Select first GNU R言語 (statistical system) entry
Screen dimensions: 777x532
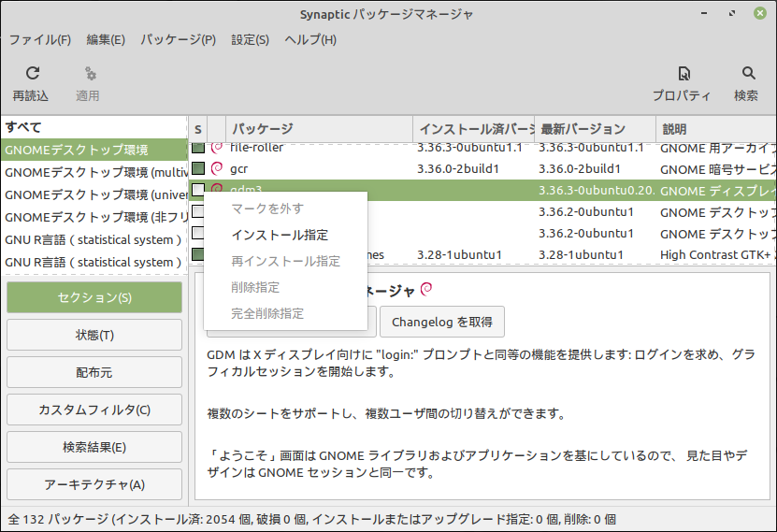point(94,239)
